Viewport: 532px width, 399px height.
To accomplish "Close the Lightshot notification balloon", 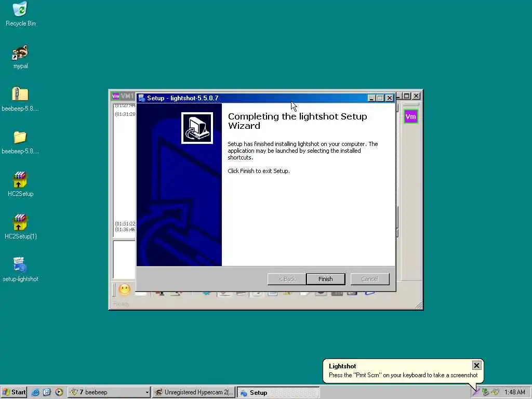I will tap(476, 365).
